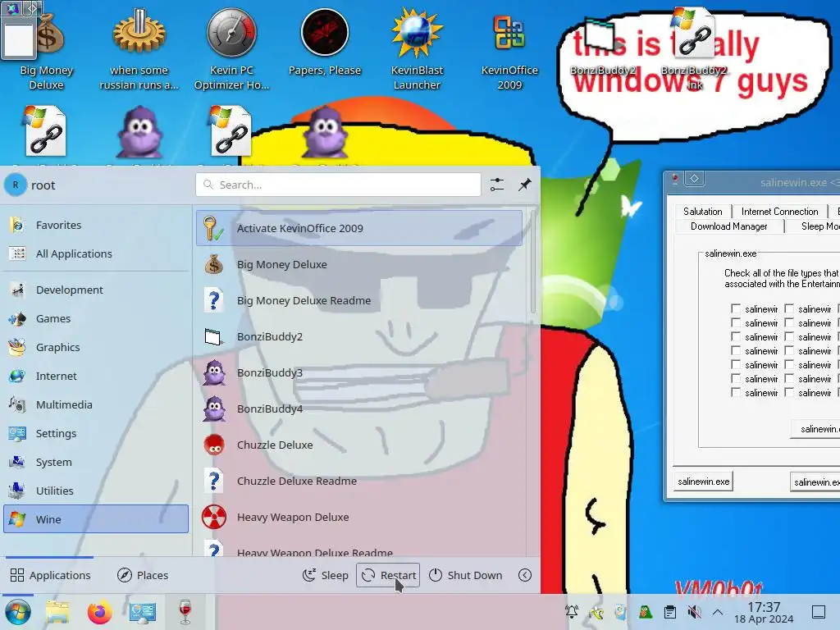Check the first salinewin checkbox in the left column

(x=736, y=309)
